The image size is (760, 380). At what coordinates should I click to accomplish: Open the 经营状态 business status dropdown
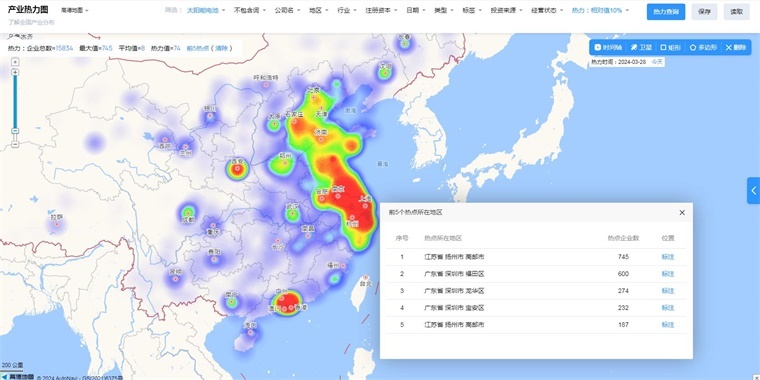[547, 10]
